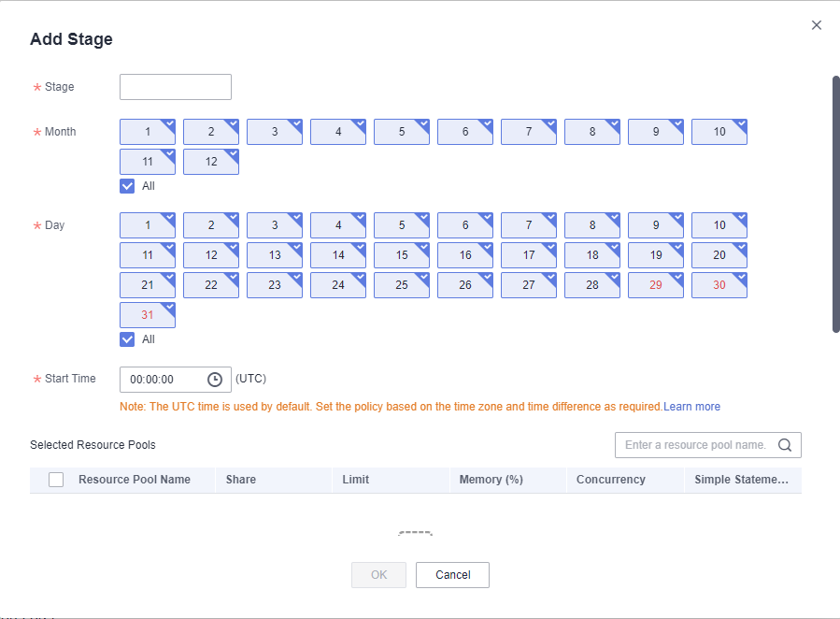840x619 pixels.
Task: Check the select-all resource pools checkbox
Action: (x=56, y=480)
